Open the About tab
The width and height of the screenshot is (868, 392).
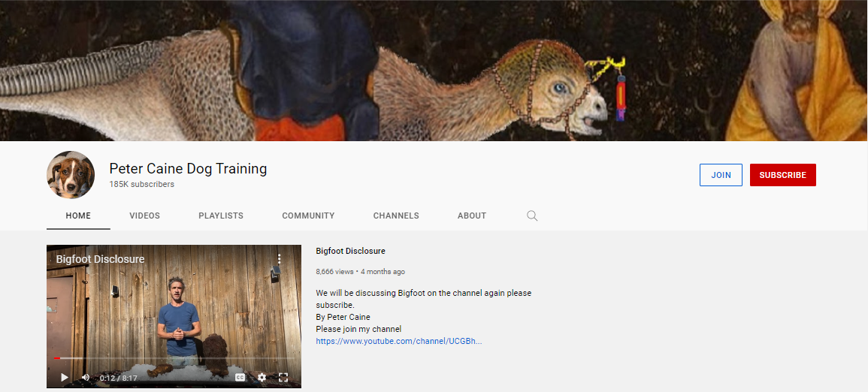click(x=472, y=216)
